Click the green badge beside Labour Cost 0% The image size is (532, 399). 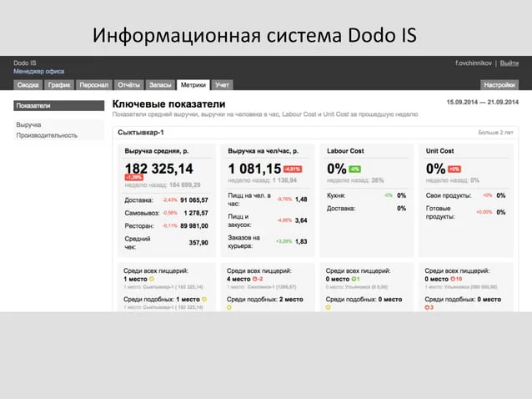354,169
